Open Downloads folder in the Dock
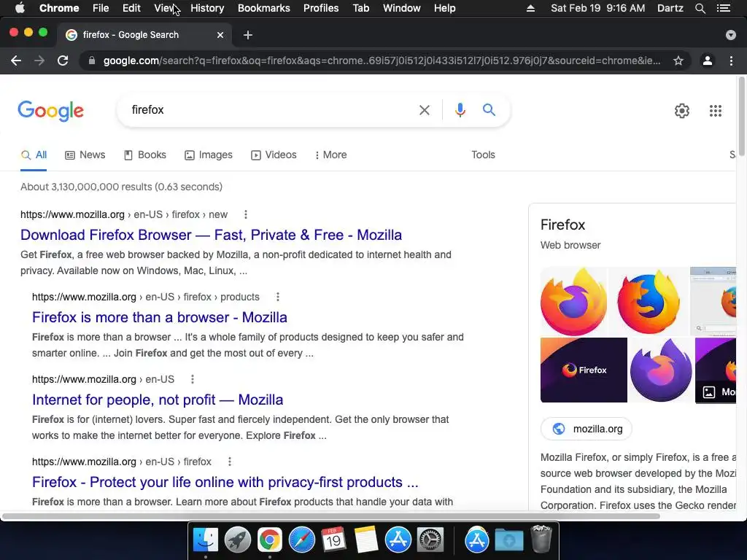This screenshot has height=560, width=747. coord(508,540)
